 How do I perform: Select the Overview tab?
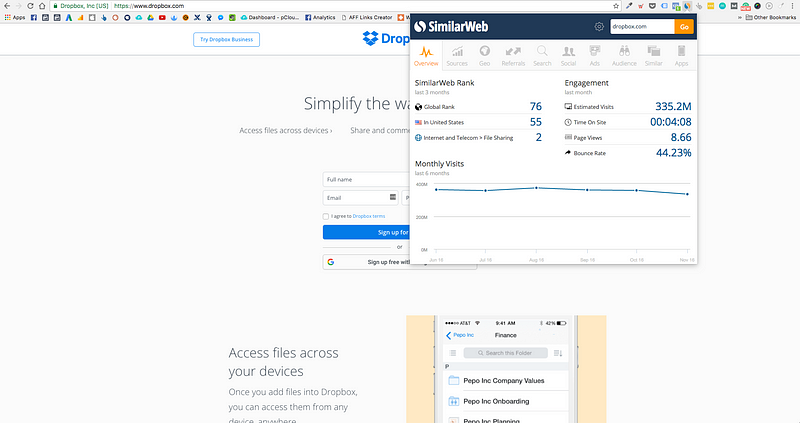click(426, 56)
